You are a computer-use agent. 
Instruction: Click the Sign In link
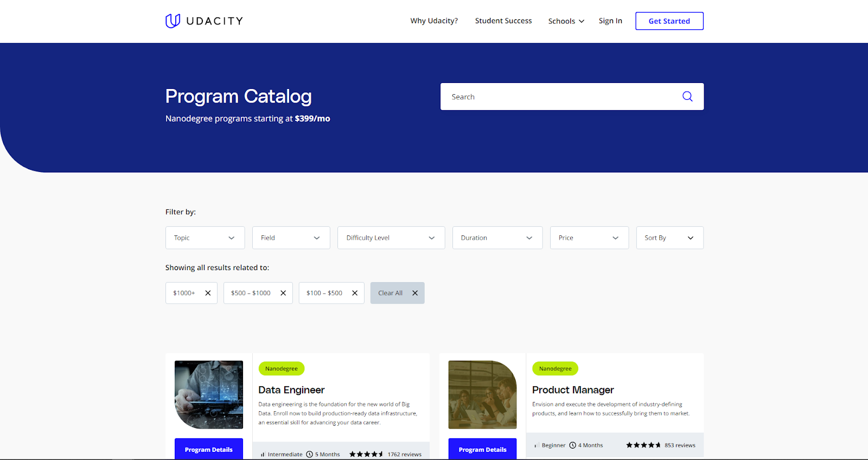click(610, 21)
